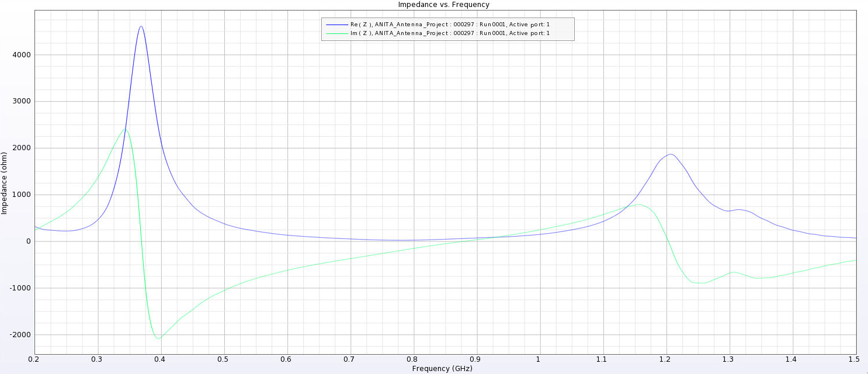Click the plot title Impedance vs. Frequency
Image resolution: width=868 pixels, height=374 pixels.
[x=443, y=5]
